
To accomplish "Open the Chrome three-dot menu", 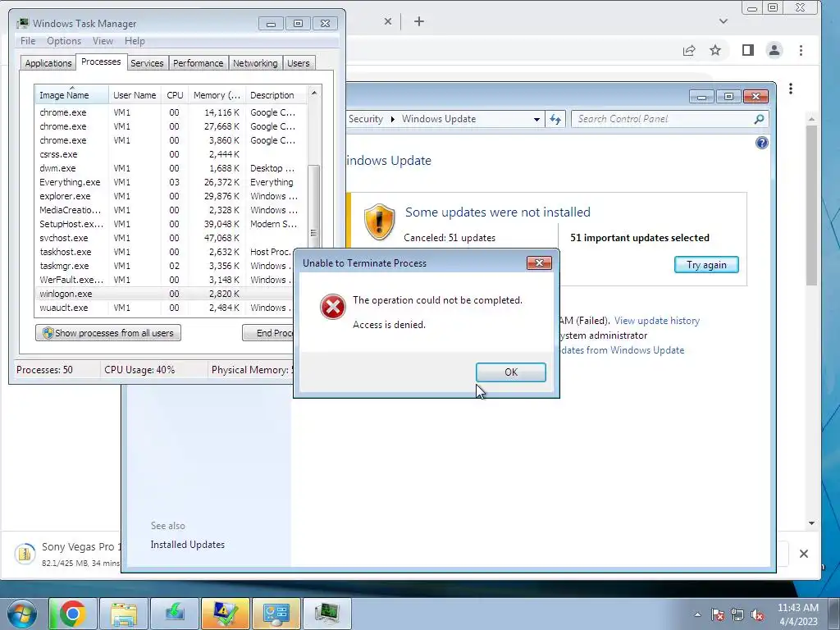I will click(x=801, y=50).
